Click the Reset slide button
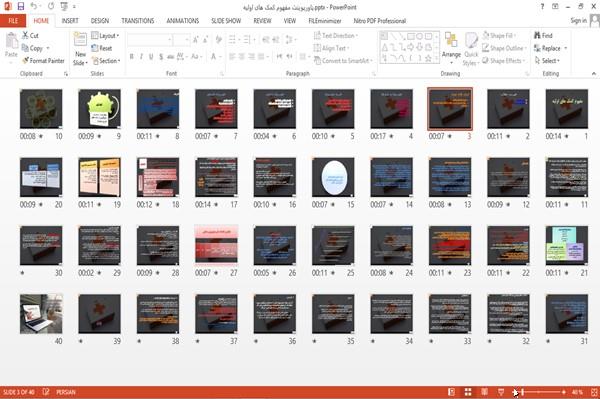 click(102, 48)
